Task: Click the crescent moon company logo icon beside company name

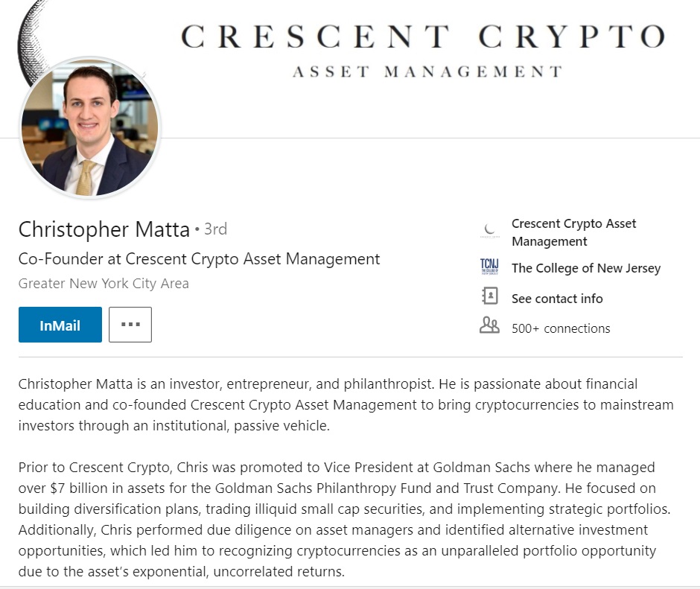Action: pyautogui.click(x=489, y=230)
